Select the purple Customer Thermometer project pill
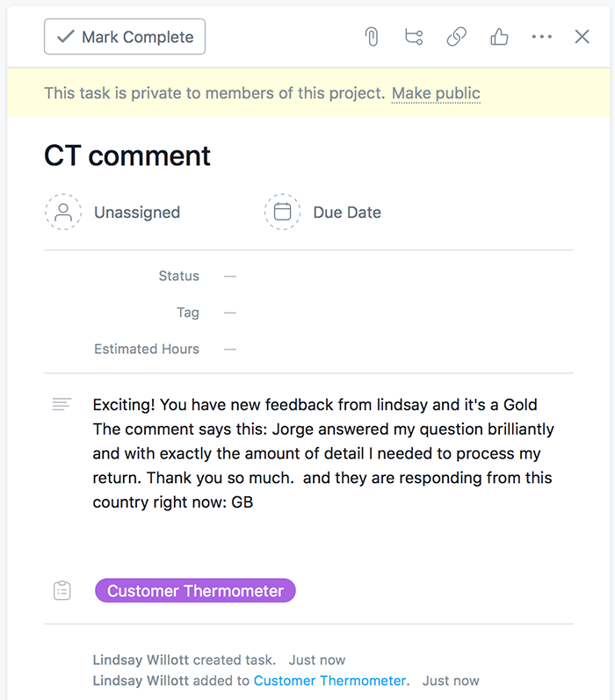 tap(195, 590)
